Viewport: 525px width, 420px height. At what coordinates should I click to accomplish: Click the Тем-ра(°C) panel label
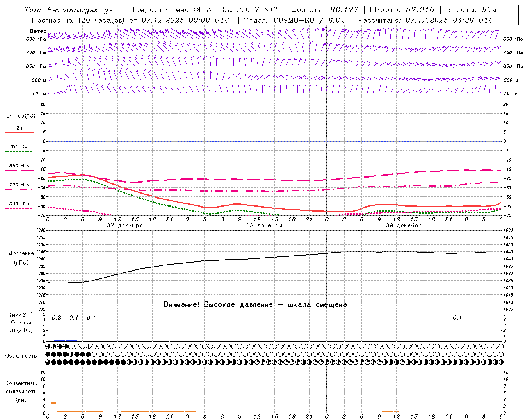(19, 116)
